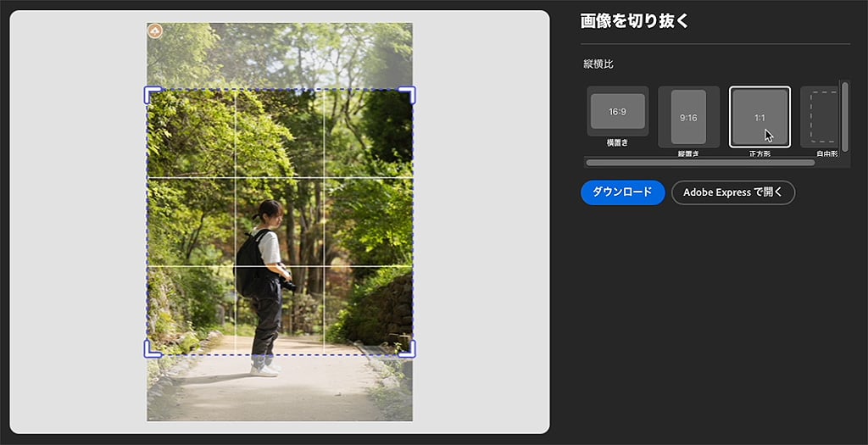Click the bottom-left crop corner handle
868x445 pixels.
(153, 349)
